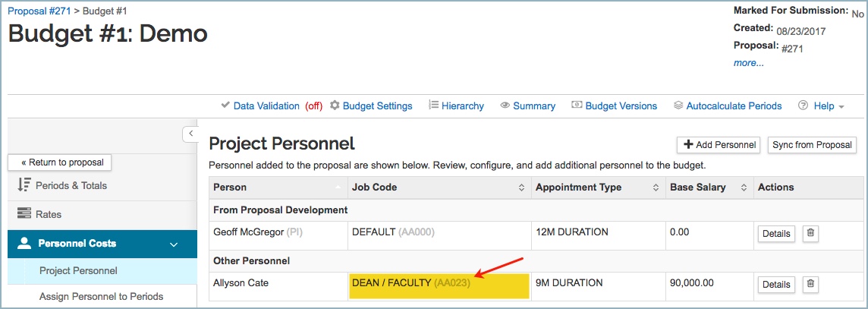Collapse the left sidebar panel
The image size is (868, 309).
pos(190,134)
